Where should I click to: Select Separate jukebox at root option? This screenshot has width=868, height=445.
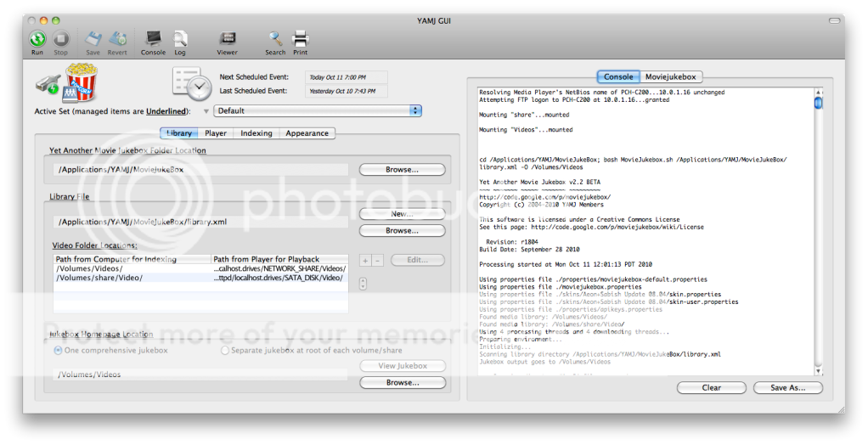(x=225, y=351)
